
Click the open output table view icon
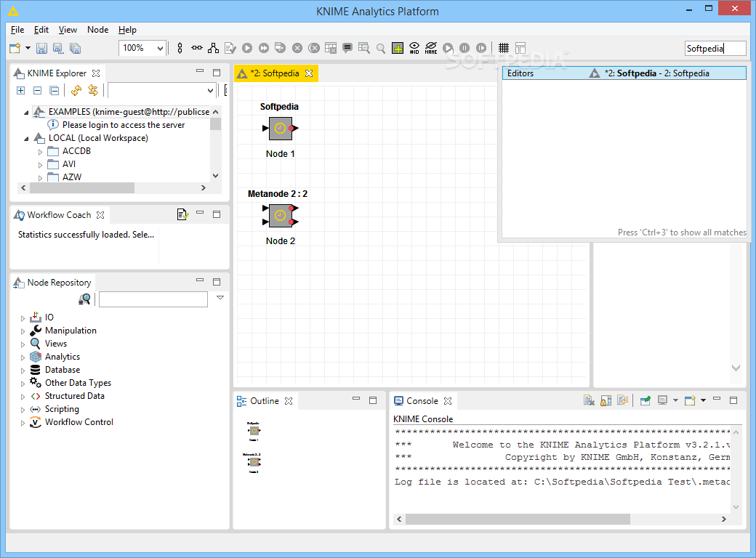click(364, 48)
